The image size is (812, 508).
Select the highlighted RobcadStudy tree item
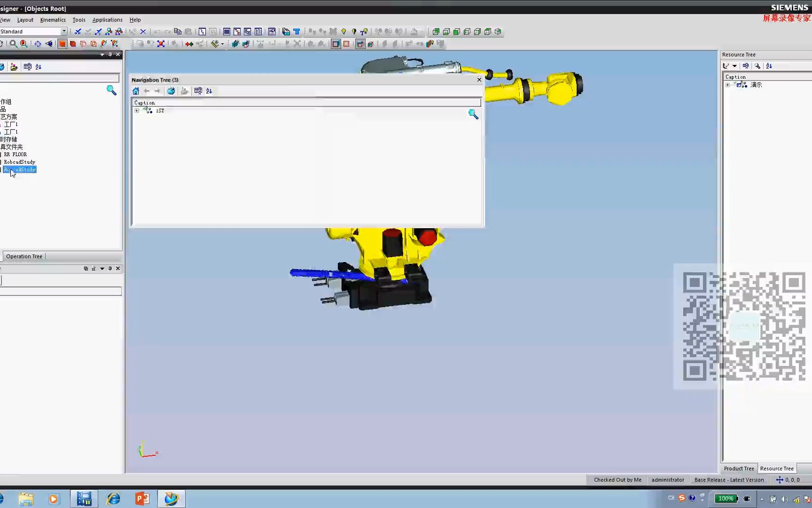(20, 169)
